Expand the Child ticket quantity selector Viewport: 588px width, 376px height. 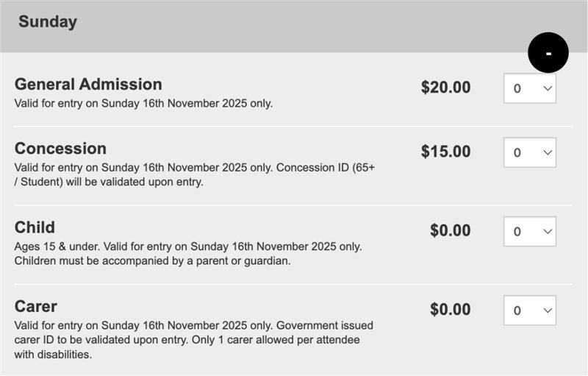(529, 231)
